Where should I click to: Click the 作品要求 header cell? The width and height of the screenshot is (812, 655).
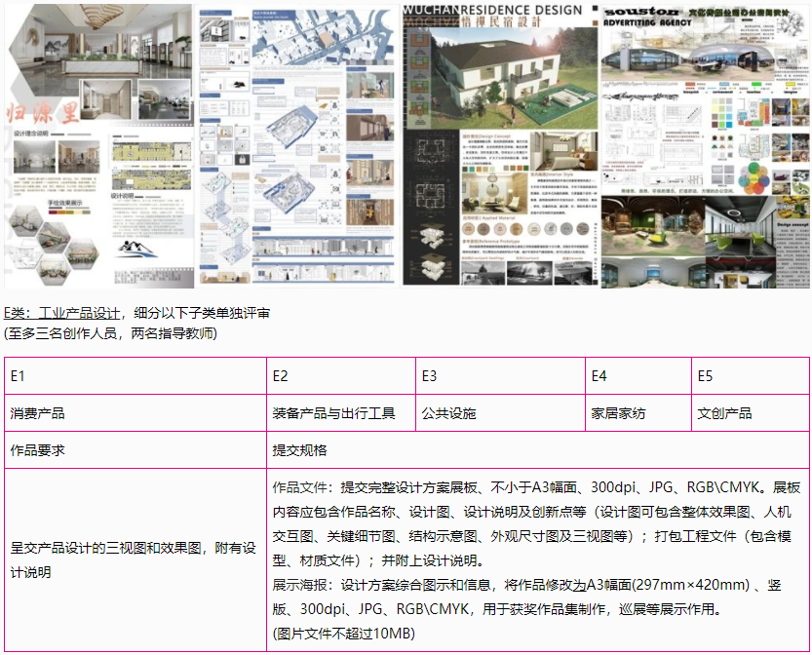tap(135, 450)
